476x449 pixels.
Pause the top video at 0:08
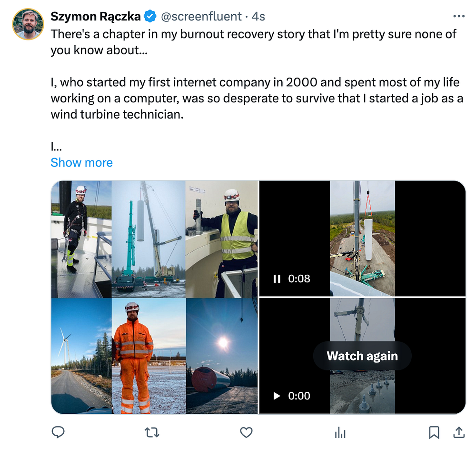coord(277,279)
